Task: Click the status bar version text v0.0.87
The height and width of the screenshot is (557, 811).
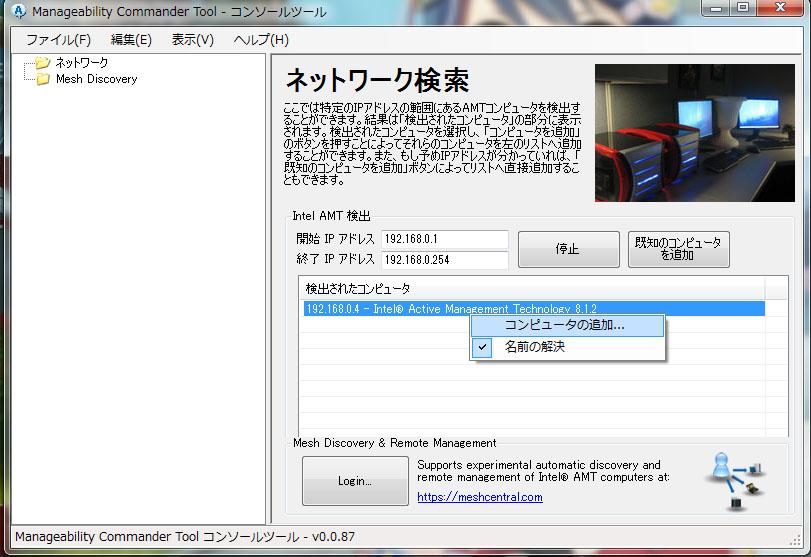Action: click(x=333, y=537)
